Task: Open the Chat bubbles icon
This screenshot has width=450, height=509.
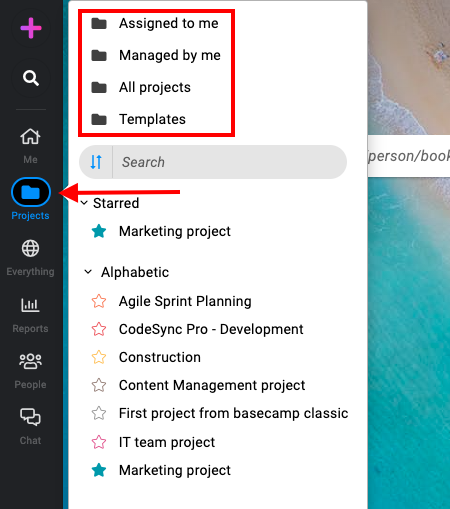Action: tap(30, 417)
